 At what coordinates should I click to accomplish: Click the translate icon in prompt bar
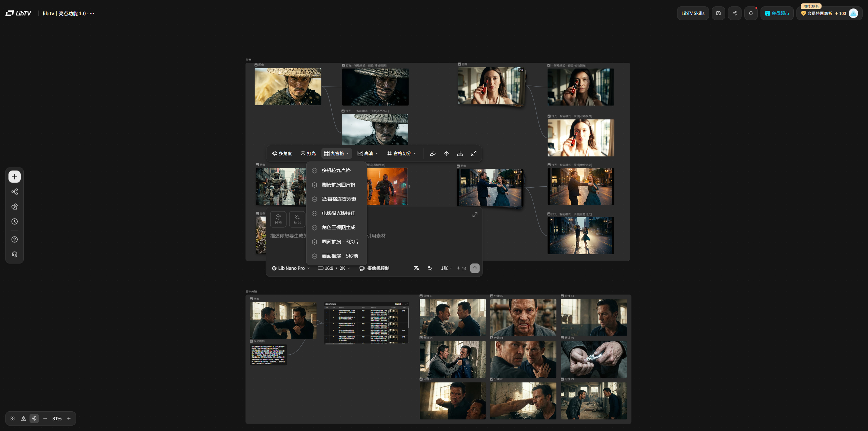click(x=416, y=268)
